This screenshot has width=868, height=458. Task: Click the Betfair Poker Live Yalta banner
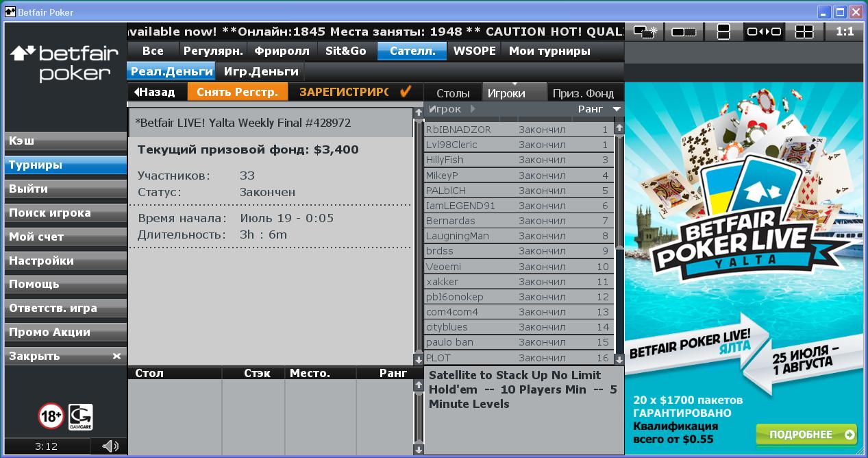coord(745,269)
